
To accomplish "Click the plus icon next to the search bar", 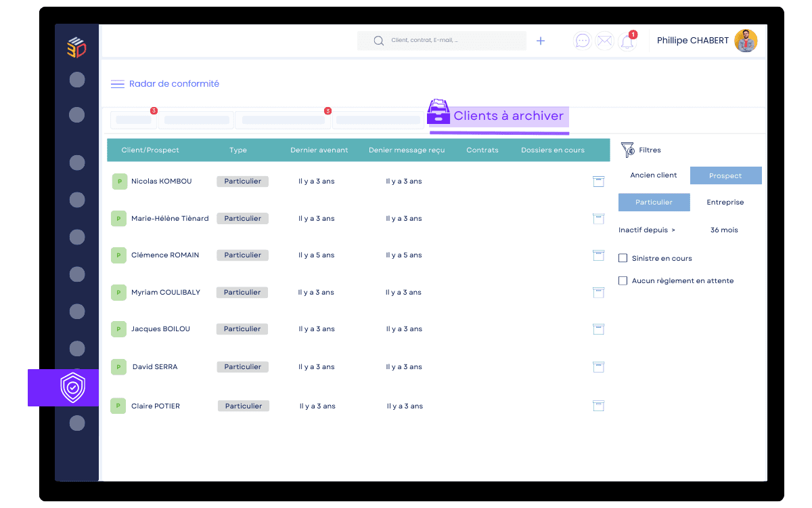I will pyautogui.click(x=541, y=41).
